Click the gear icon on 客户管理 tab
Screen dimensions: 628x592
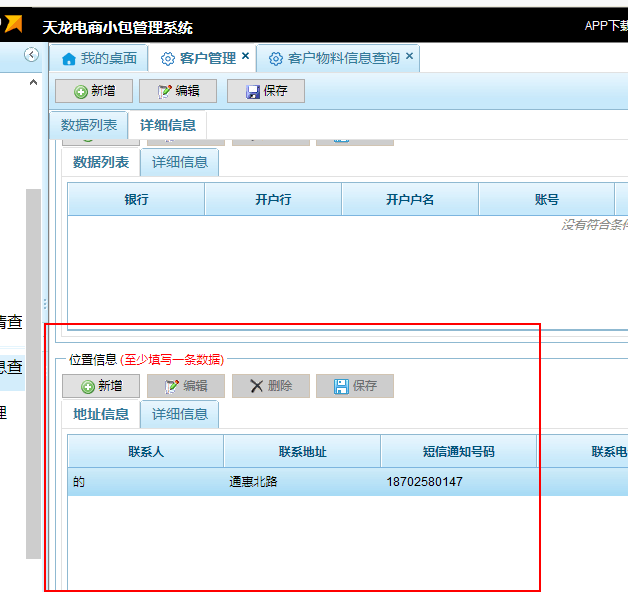(168, 59)
